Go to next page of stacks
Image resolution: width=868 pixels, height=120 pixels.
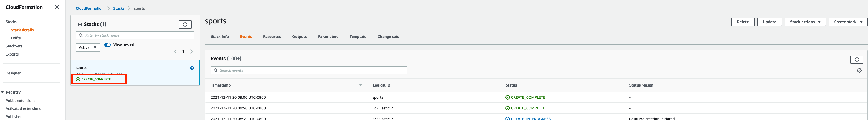(191, 52)
